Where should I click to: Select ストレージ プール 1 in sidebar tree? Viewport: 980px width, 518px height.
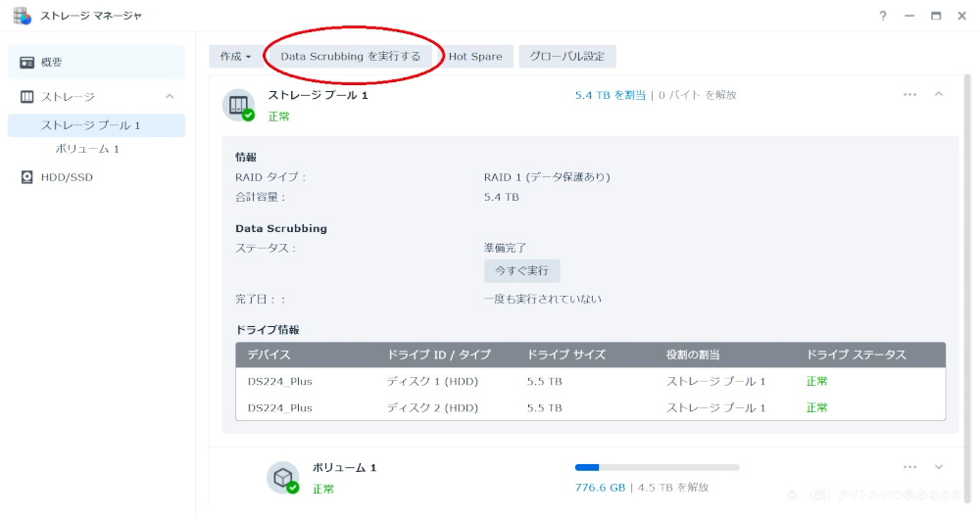click(97, 125)
